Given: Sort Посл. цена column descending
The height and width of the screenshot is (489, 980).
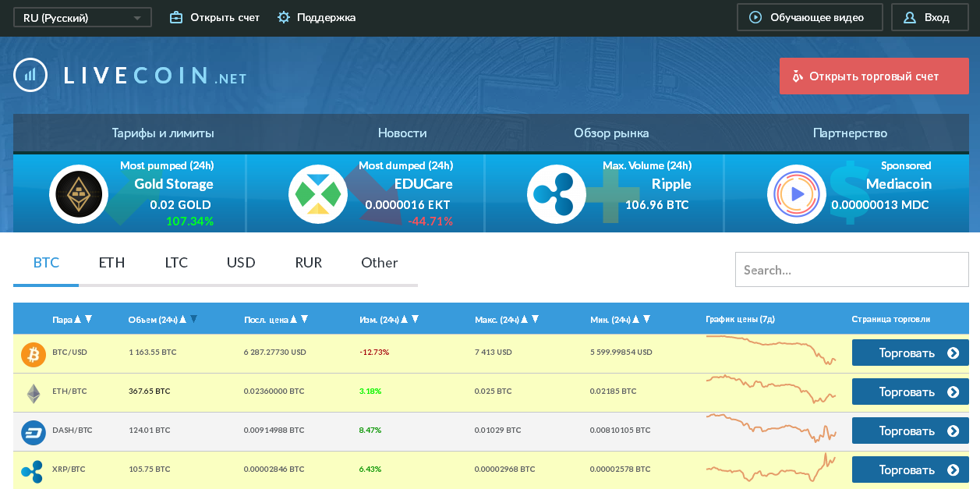Looking at the screenshot, I should point(305,319).
